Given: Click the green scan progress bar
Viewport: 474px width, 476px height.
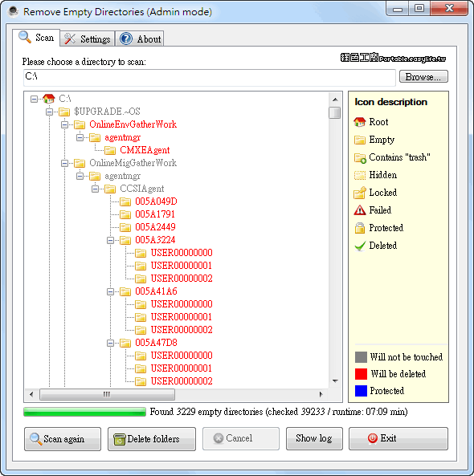Looking at the screenshot, I should (x=84, y=412).
